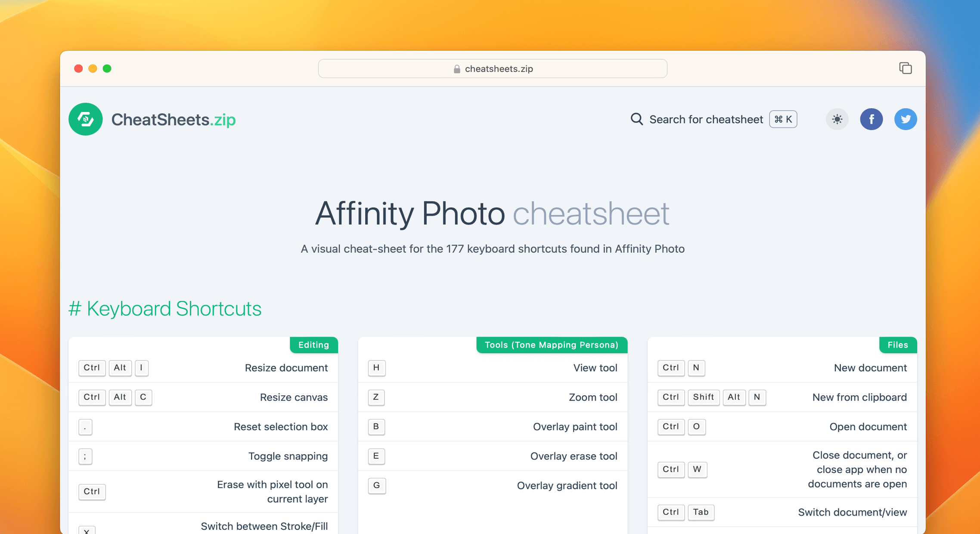Toggle dark mode with the sun icon
The height and width of the screenshot is (534, 980).
837,119
